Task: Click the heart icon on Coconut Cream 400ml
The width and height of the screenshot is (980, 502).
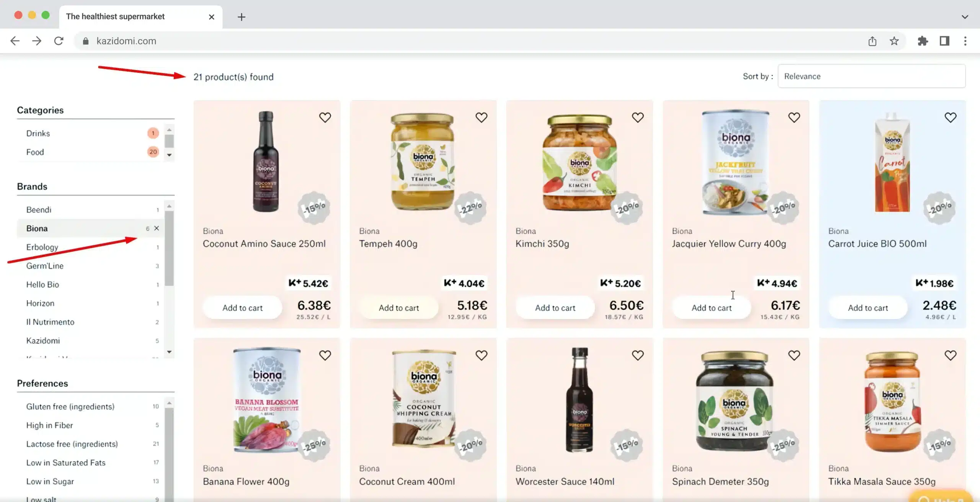Action: [481, 355]
